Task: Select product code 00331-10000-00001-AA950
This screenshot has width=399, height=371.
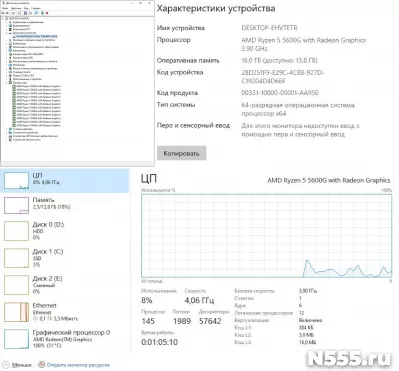Action: 280,93
